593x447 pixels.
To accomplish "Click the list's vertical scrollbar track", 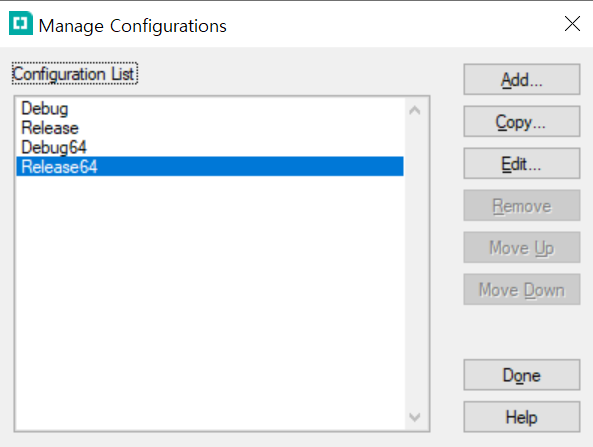I will 415,264.
